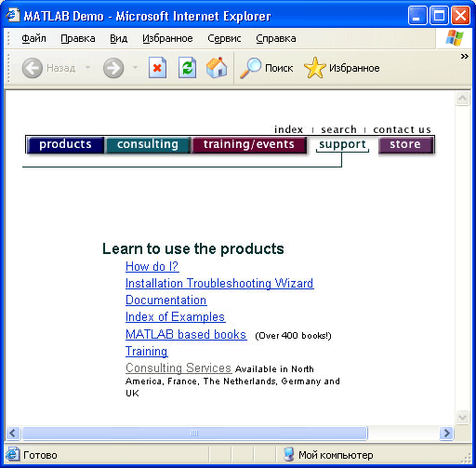Image resolution: width=476 pixels, height=468 pixels.
Task: Select the store navigation tab
Action: click(405, 144)
